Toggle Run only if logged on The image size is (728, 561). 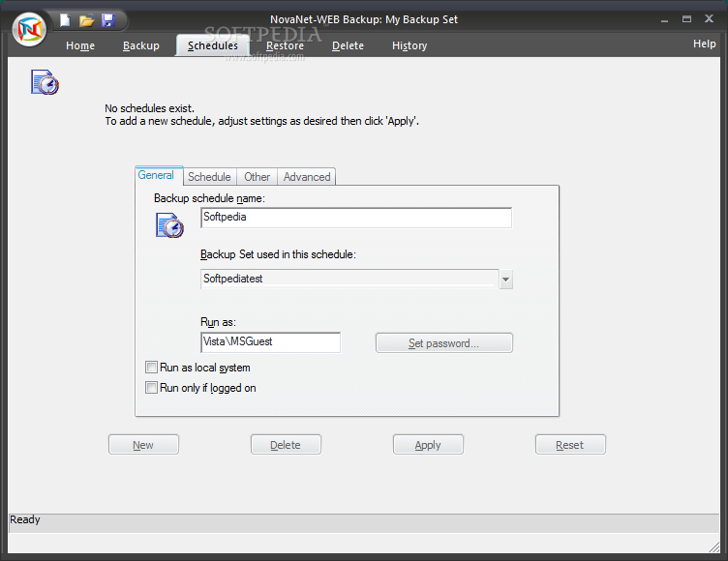[151, 388]
